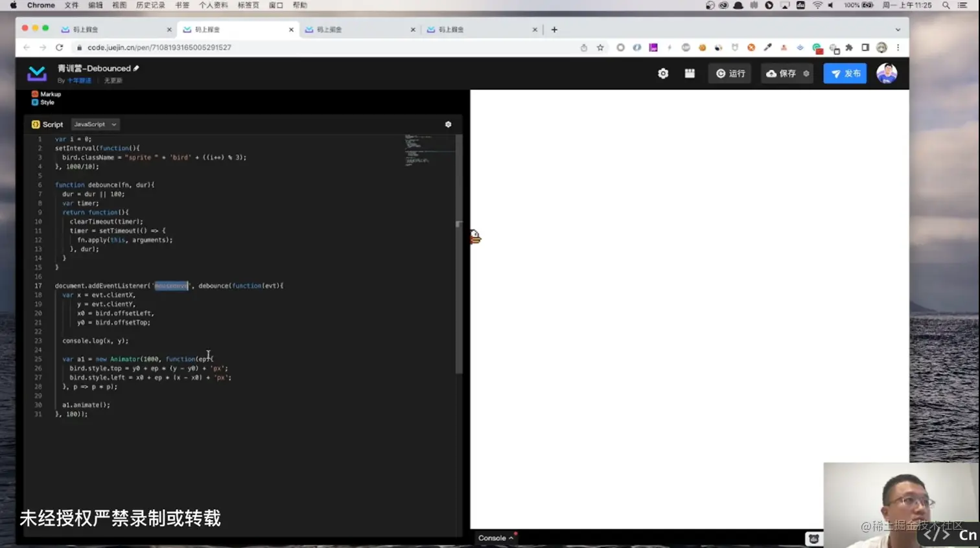980x548 pixels.
Task: Open save options gear beside 保存
Action: [x=806, y=74]
